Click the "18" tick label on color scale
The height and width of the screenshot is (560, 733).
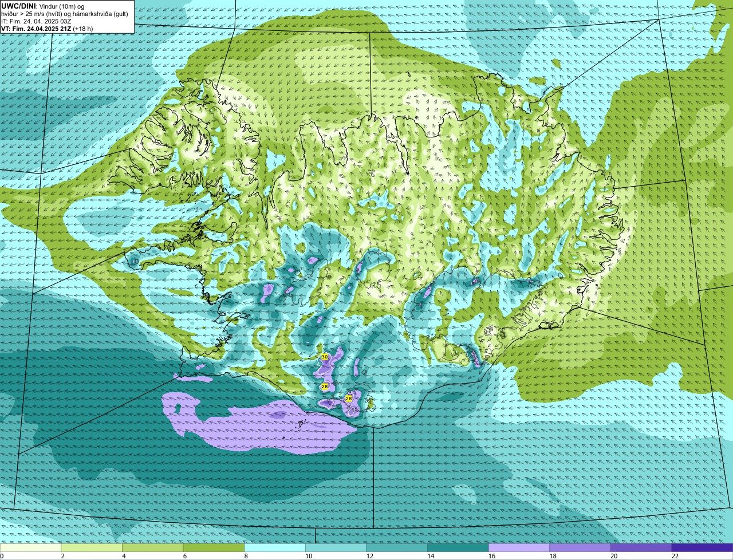click(x=553, y=556)
